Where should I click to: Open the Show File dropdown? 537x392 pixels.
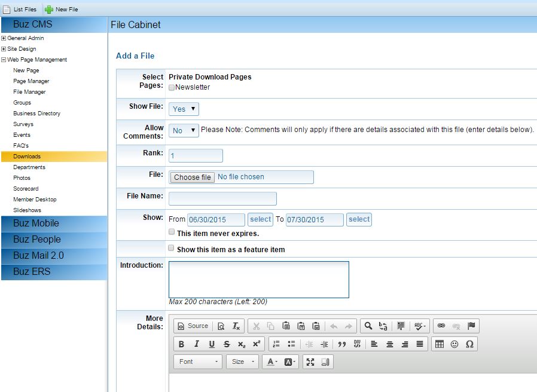184,109
